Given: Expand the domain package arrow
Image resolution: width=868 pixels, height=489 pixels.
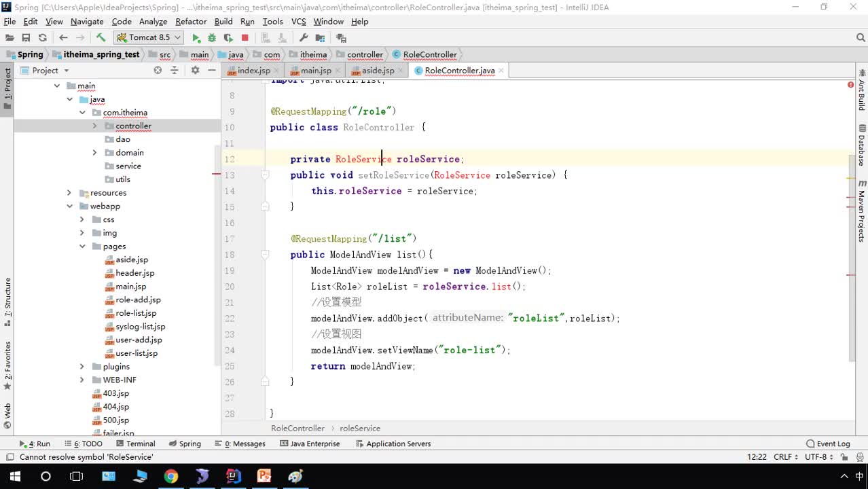Looking at the screenshot, I should 94,153.
